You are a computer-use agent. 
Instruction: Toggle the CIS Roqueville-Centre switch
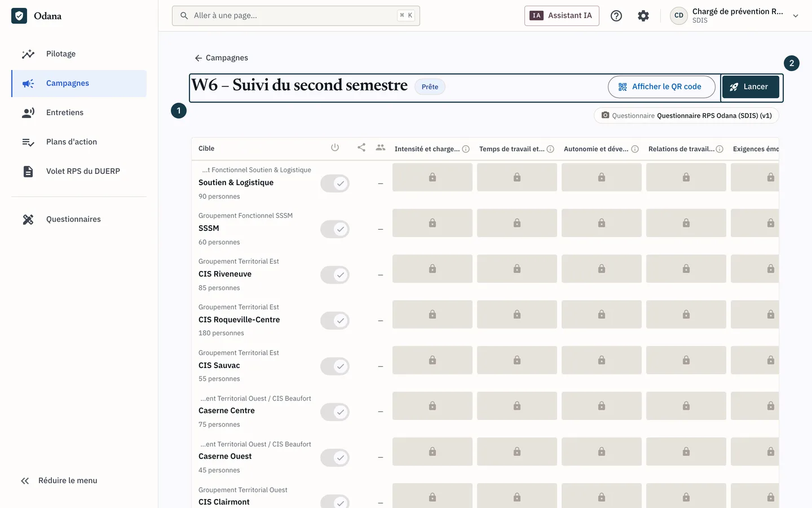point(335,321)
